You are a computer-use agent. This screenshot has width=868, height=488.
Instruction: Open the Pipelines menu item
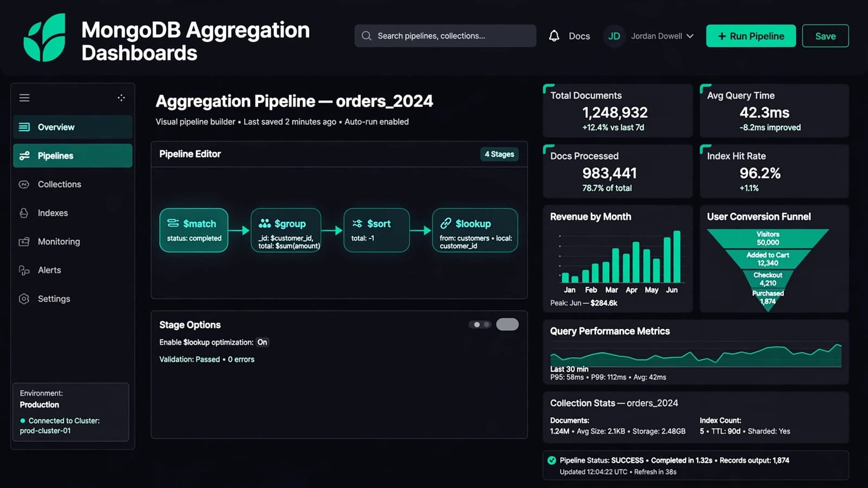(73, 156)
